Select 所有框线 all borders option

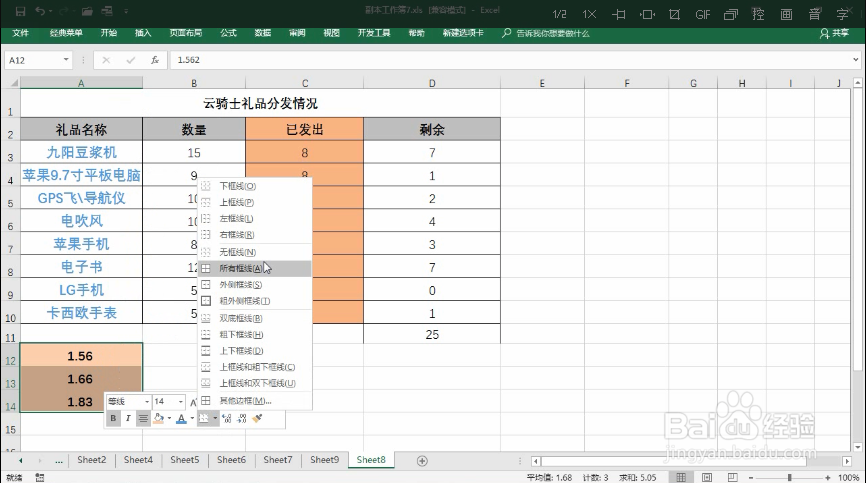(255, 268)
